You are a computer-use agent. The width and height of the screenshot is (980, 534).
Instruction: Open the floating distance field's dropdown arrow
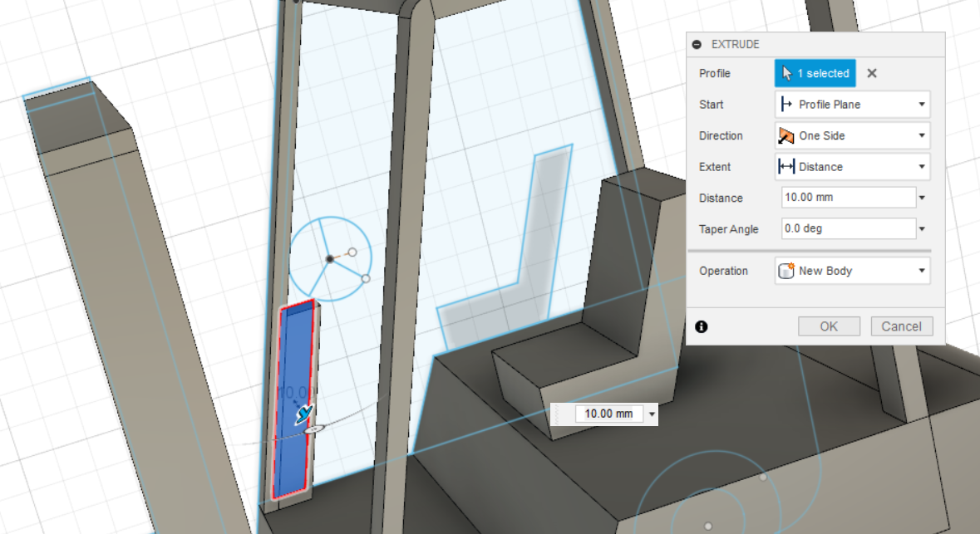click(651, 414)
